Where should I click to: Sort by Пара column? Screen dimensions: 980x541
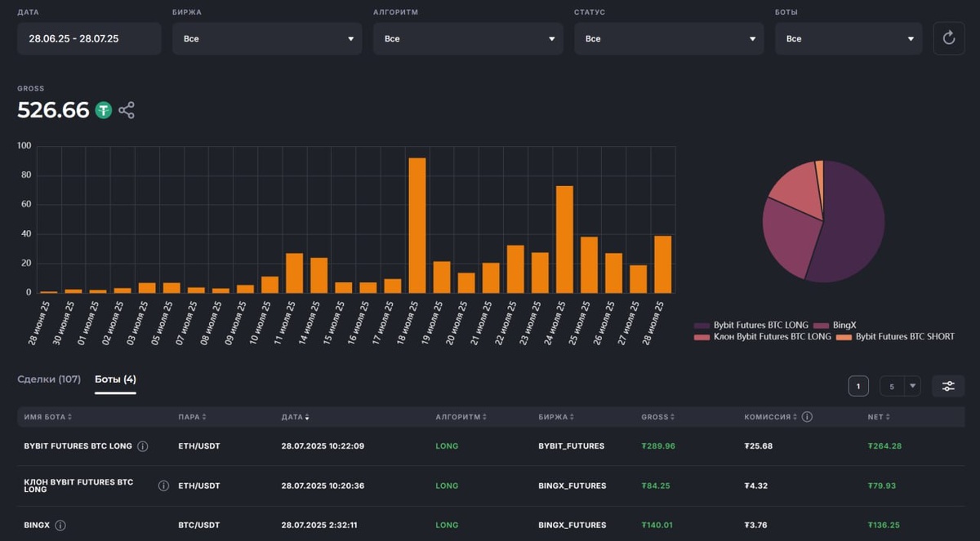click(192, 417)
